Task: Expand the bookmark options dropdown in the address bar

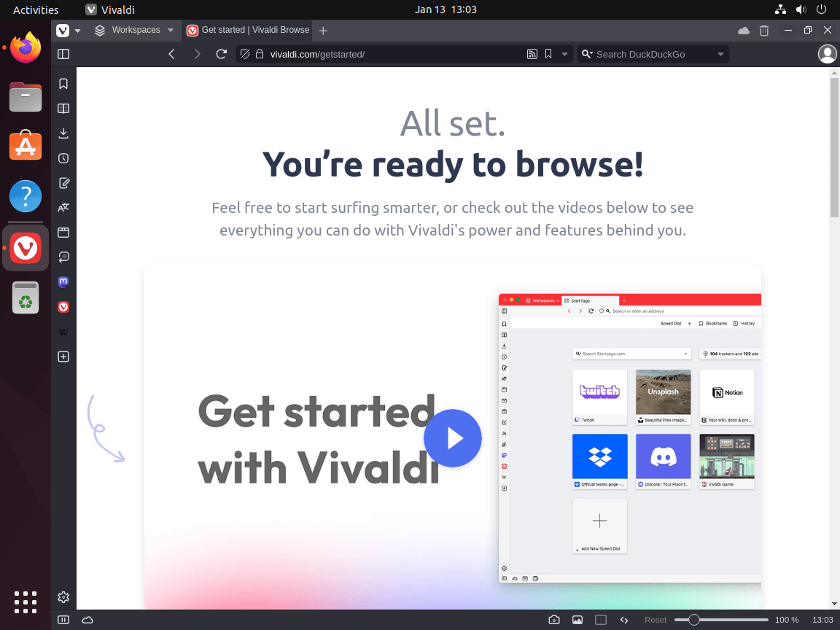Action: tap(564, 53)
